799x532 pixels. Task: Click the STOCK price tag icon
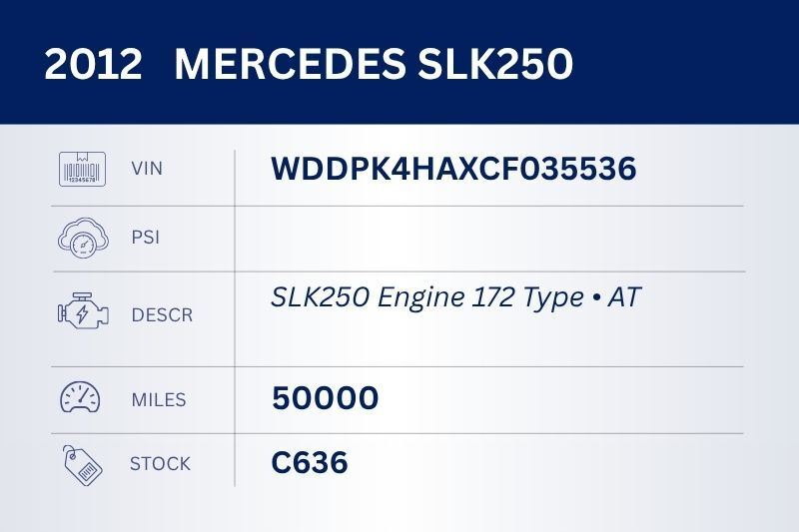tap(82, 464)
